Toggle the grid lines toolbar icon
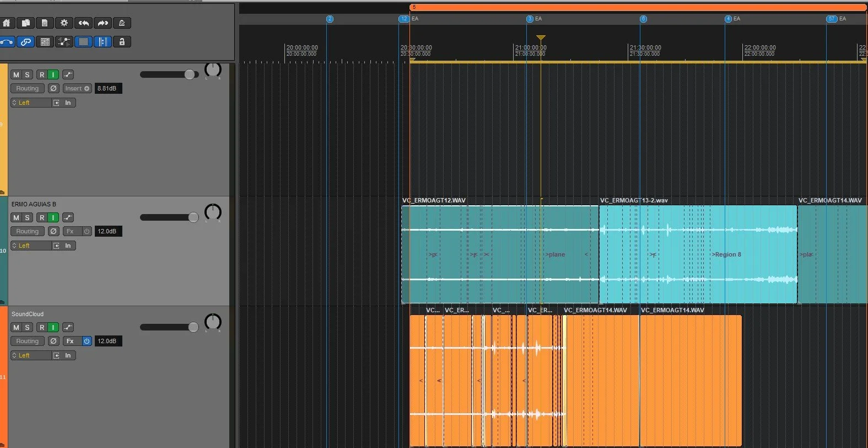This screenshot has height=448, width=868. [x=84, y=41]
